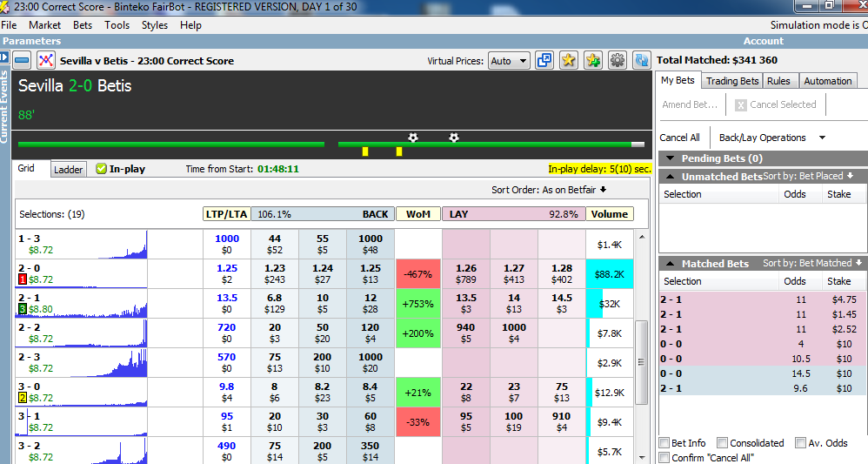Open the Virtual Prices Auto dropdown
The image size is (868, 464).
click(x=509, y=61)
